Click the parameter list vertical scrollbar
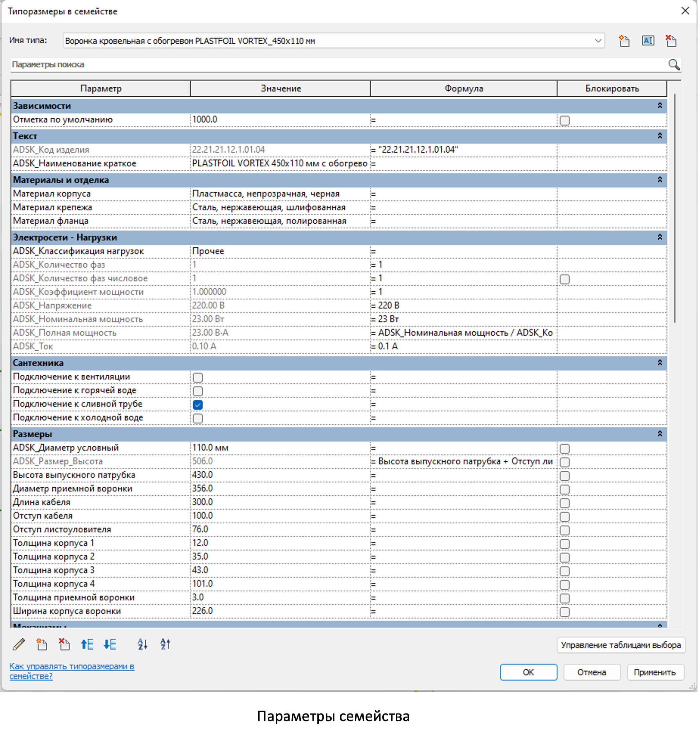700x744 pixels. (x=675, y=208)
